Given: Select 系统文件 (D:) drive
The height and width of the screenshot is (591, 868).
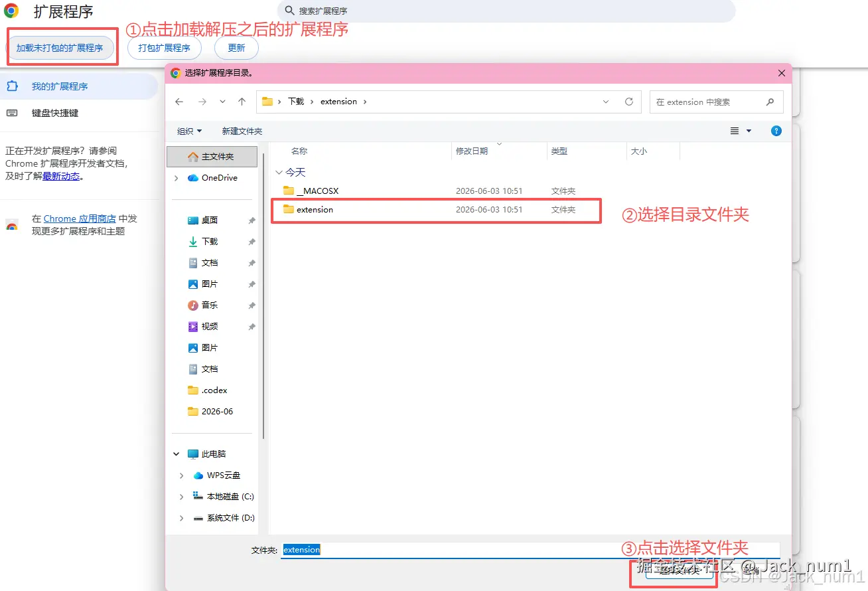Looking at the screenshot, I should [224, 518].
